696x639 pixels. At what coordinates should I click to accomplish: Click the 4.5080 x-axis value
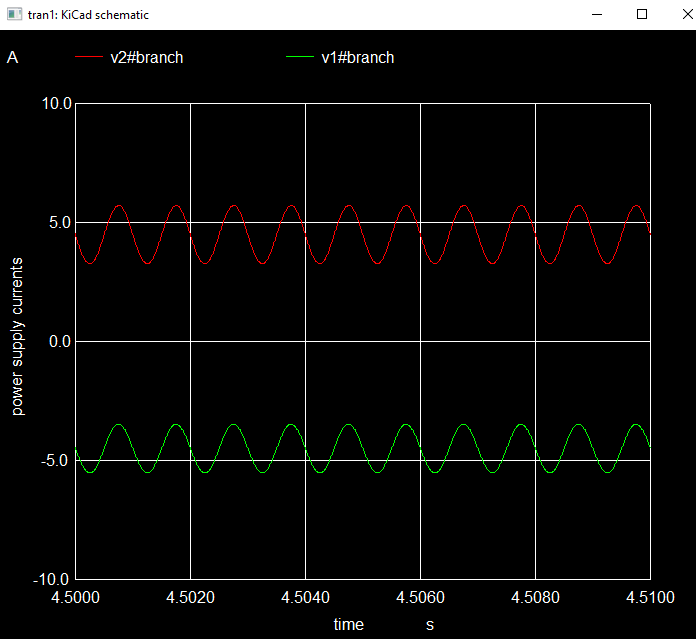tap(535, 597)
